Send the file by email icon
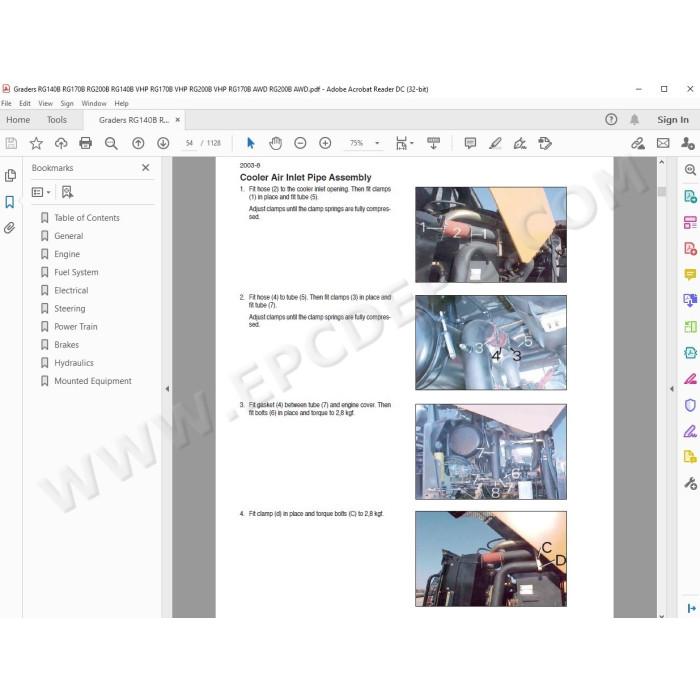The height and width of the screenshot is (700, 700). [x=663, y=143]
